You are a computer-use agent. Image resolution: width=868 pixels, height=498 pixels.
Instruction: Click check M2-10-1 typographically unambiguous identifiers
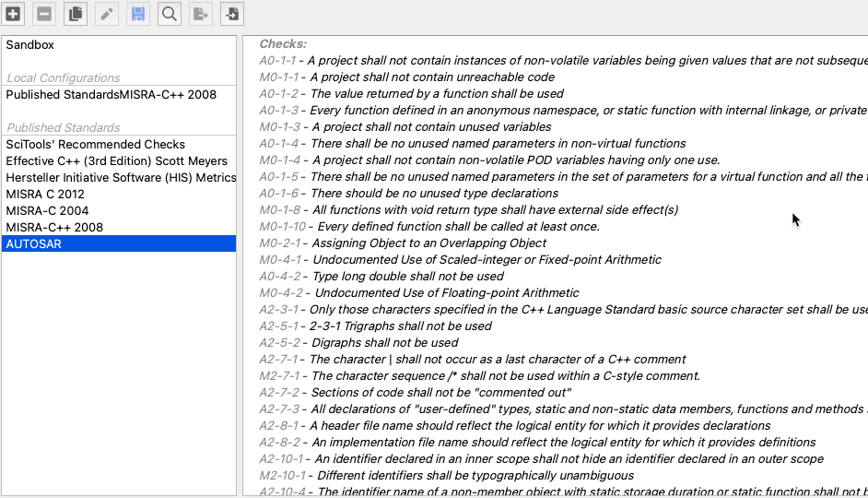click(447, 476)
